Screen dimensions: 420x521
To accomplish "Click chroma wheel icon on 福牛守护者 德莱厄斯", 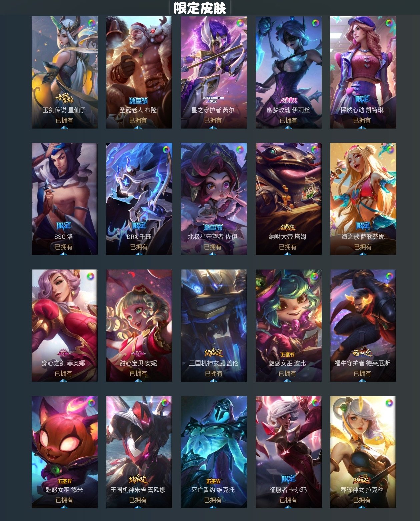I will 389,276.
